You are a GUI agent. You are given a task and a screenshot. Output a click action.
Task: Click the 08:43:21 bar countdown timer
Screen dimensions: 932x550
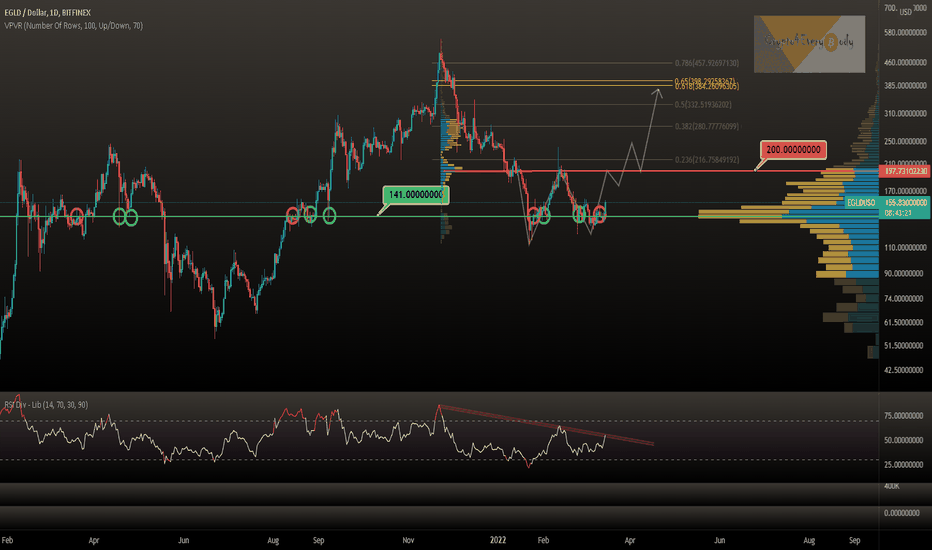(898, 212)
